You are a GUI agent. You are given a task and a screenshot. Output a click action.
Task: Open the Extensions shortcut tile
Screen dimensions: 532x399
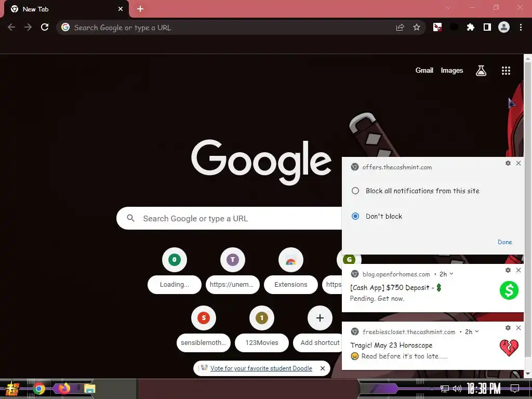click(x=291, y=270)
